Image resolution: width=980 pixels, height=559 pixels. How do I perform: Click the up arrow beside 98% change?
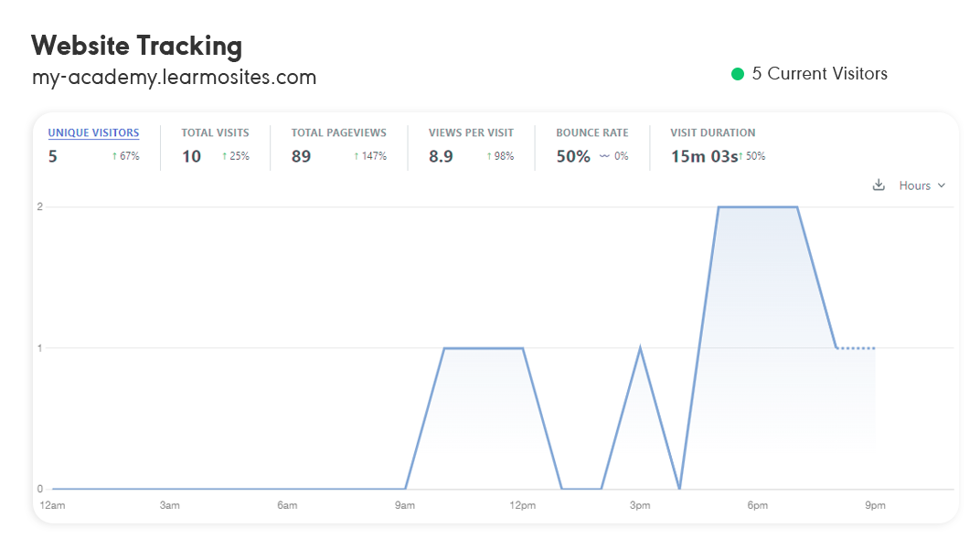pyautogui.click(x=489, y=156)
